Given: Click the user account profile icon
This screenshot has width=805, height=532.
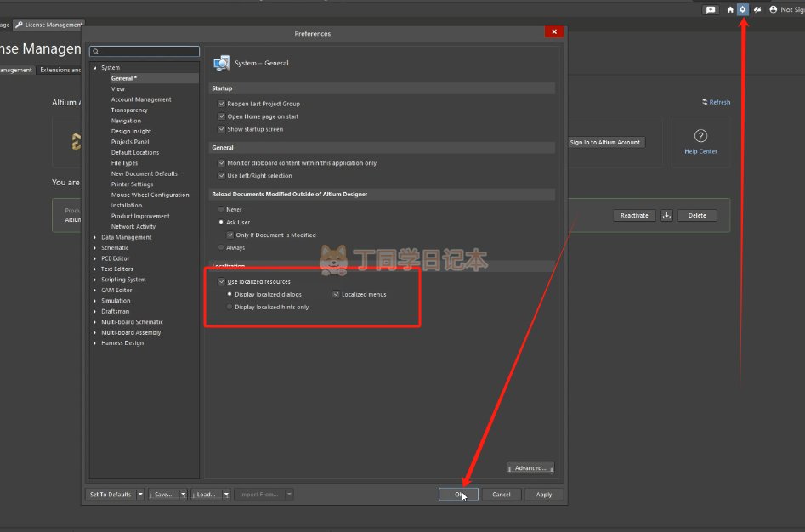Looking at the screenshot, I should [773, 9].
